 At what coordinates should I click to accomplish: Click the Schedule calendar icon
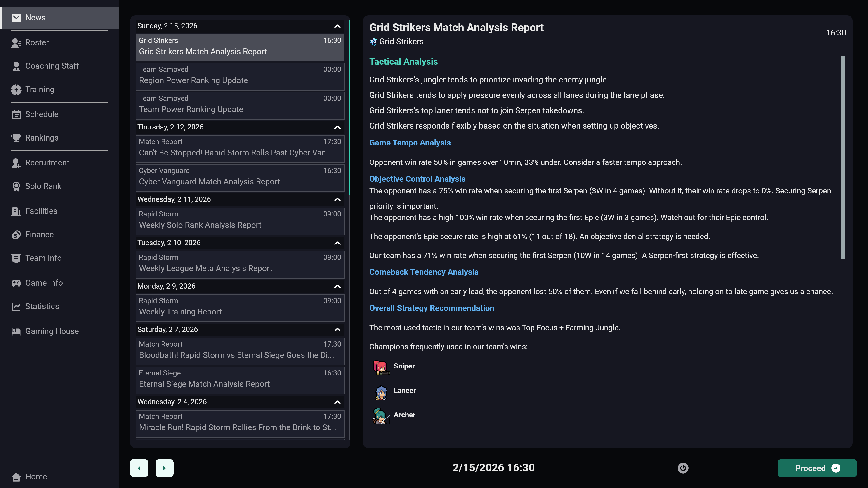16,115
